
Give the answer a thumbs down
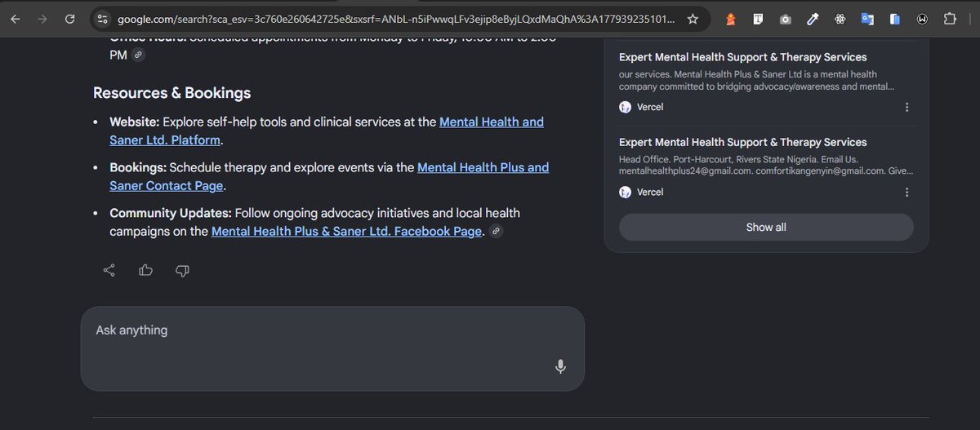pyautogui.click(x=183, y=270)
